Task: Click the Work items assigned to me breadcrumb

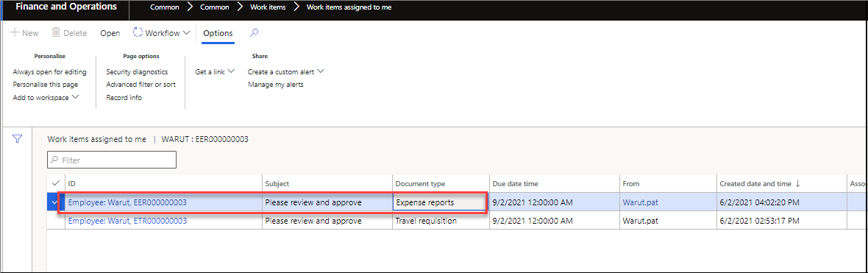Action: 349,8
